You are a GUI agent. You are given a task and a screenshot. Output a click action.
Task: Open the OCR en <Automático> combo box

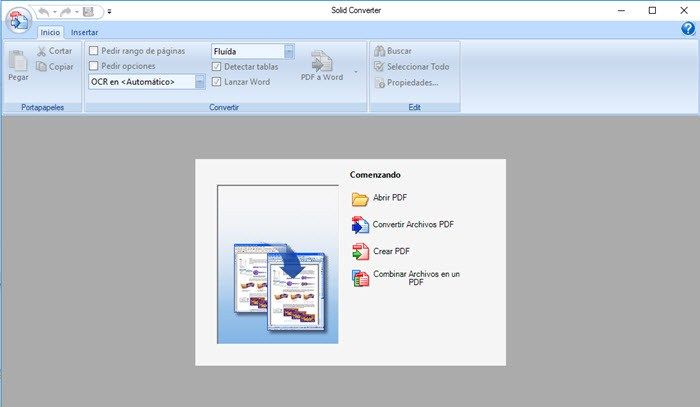[147, 82]
